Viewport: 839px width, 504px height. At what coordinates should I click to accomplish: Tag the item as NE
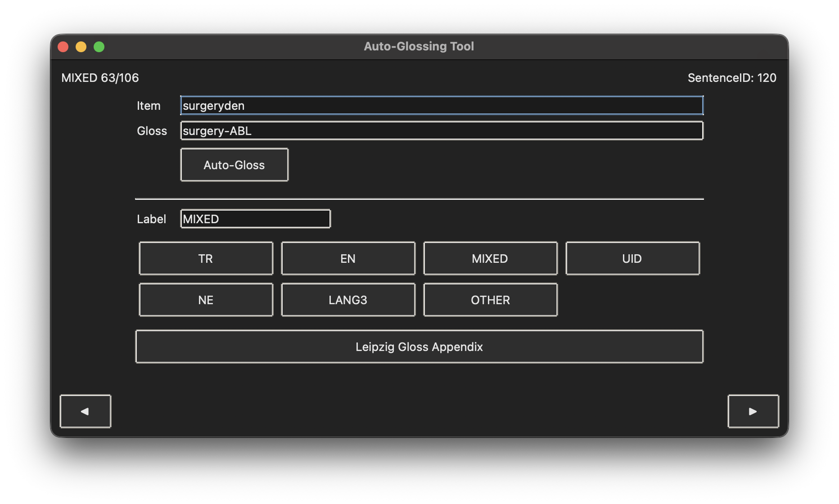click(206, 300)
